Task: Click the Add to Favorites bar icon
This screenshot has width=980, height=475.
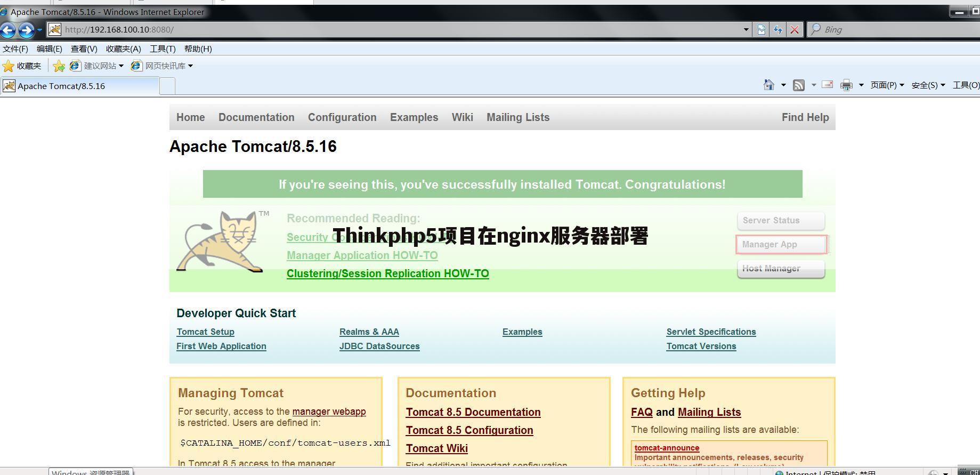Action: pyautogui.click(x=59, y=66)
